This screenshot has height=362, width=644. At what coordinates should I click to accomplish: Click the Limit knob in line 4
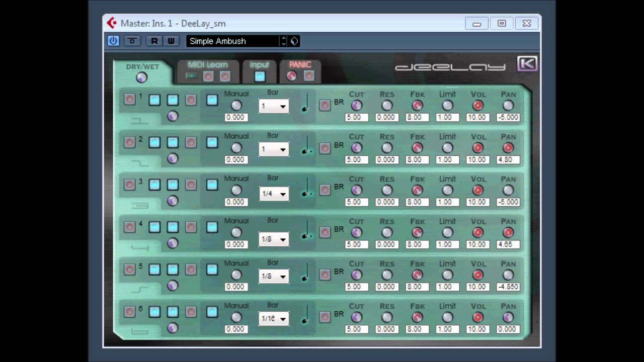coord(447,232)
